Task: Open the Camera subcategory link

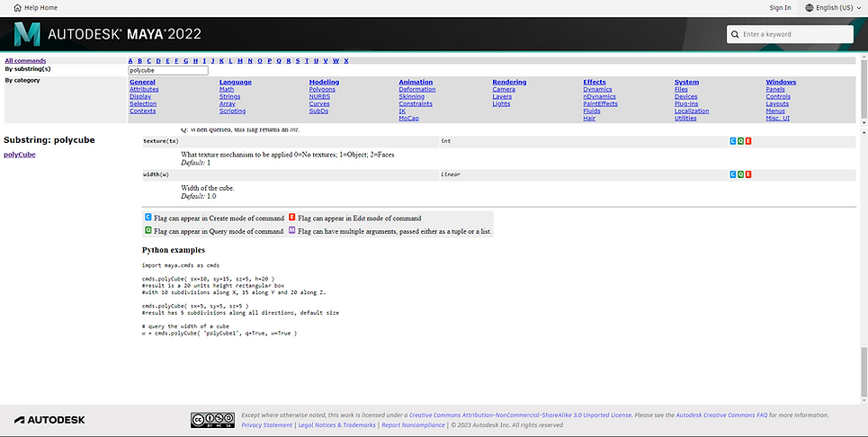Action: 504,89
